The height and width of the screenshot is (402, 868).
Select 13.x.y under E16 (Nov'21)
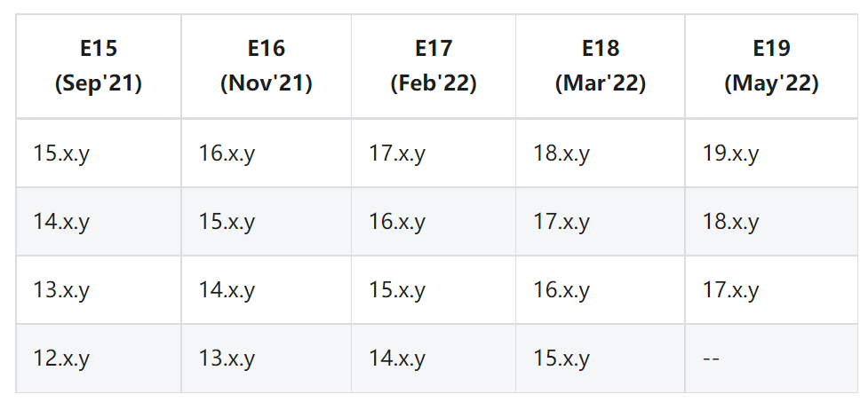227,359
